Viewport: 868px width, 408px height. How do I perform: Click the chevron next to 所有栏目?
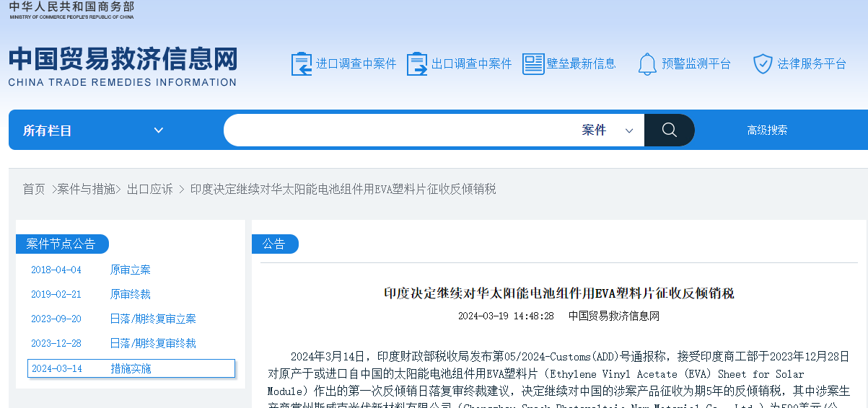[159, 130]
